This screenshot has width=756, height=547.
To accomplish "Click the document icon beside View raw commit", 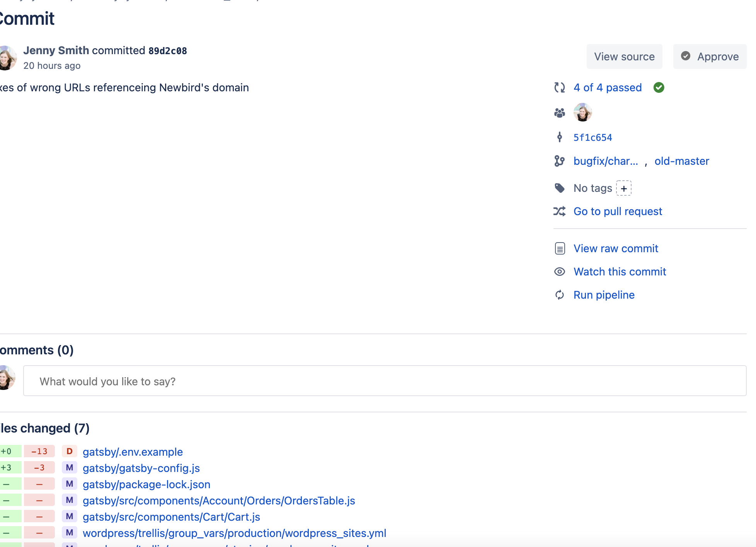I will click(560, 248).
